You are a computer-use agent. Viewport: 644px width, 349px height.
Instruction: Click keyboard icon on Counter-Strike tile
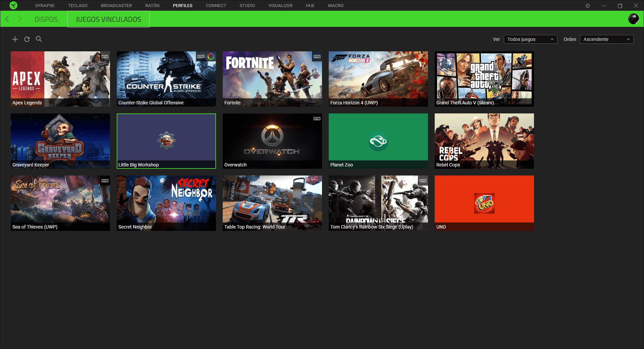tap(201, 56)
